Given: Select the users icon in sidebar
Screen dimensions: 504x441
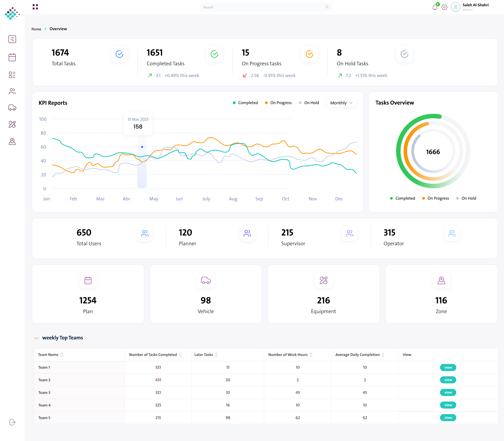Looking at the screenshot, I should click(x=12, y=91).
